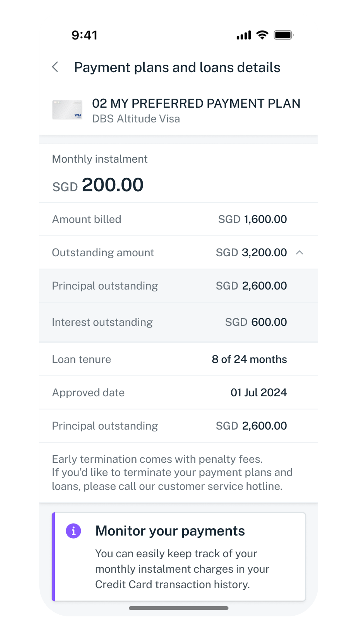
Task: Tap the cellular signal bars icon
Action: pyautogui.click(x=244, y=35)
